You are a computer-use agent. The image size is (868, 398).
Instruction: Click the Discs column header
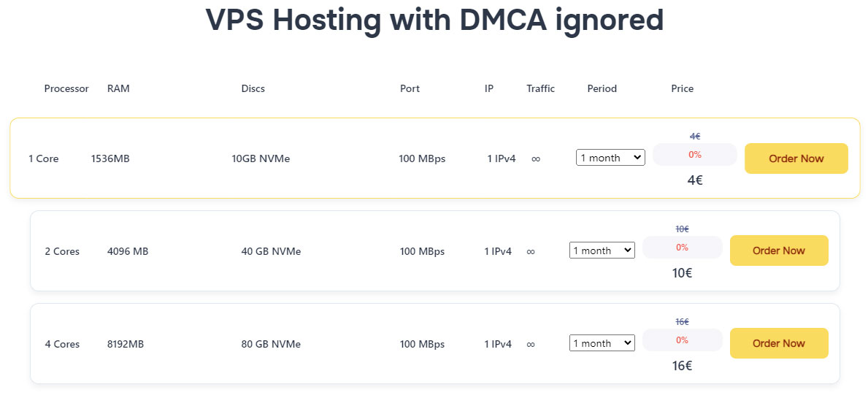pyautogui.click(x=253, y=88)
